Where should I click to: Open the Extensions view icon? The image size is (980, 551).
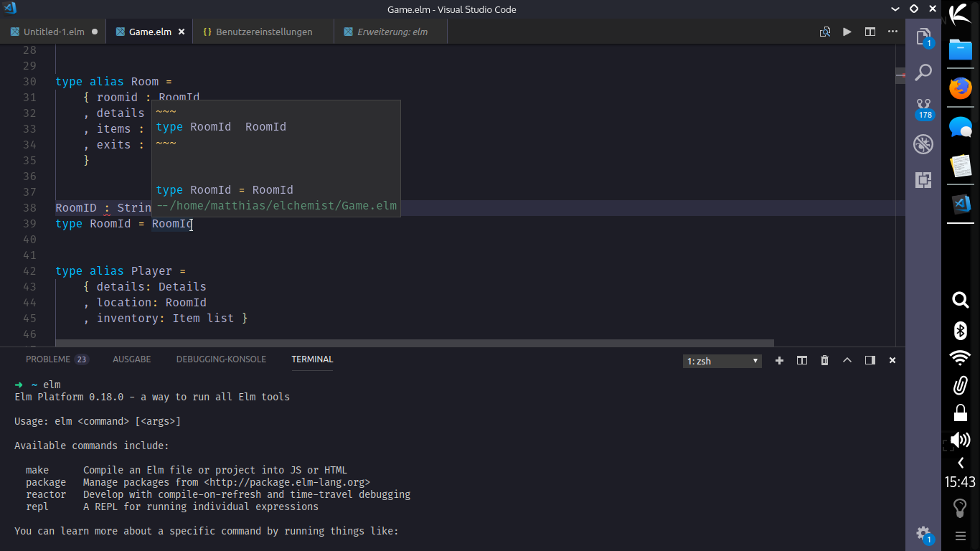(x=923, y=180)
